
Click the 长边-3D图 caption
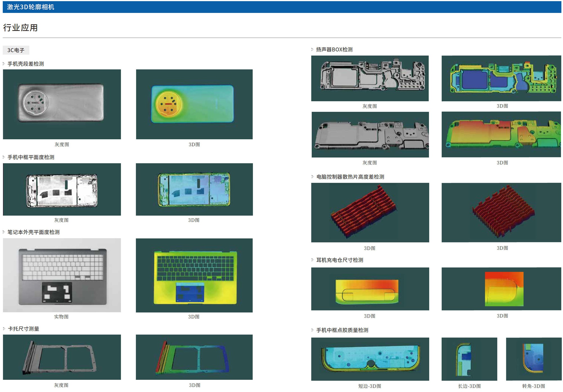(x=469, y=386)
